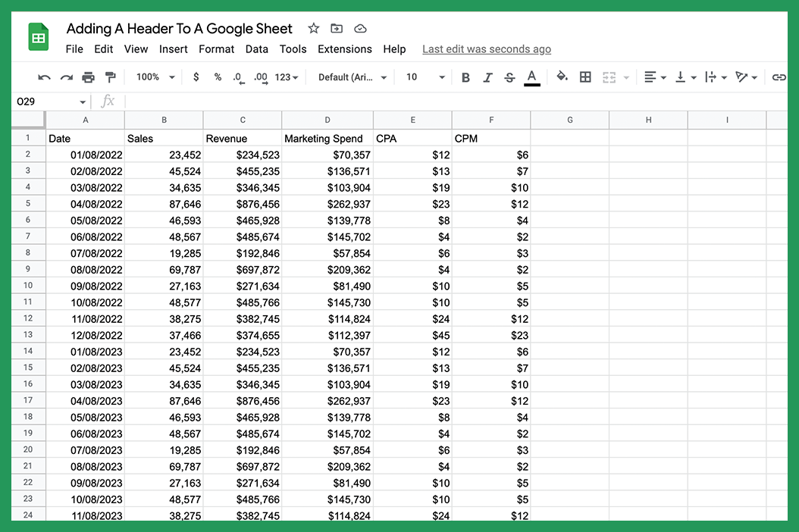
Task: Apply percent format to the selection
Action: pos(218,77)
